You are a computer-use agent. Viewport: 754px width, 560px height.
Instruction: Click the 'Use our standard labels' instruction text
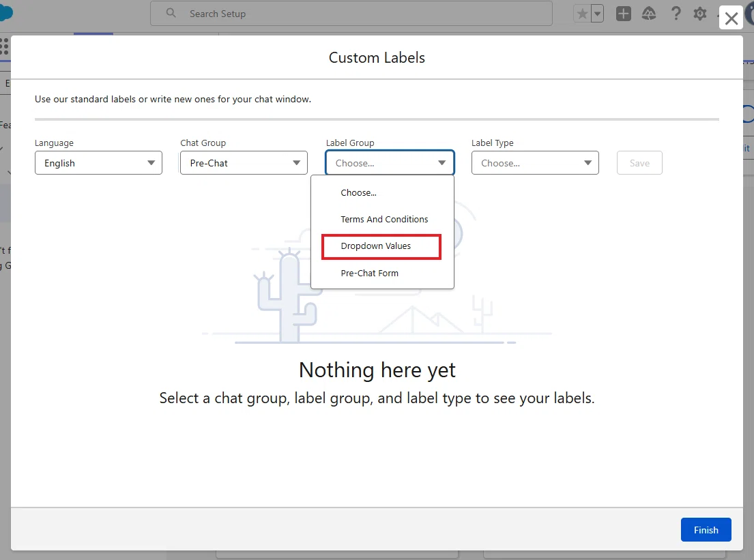pyautogui.click(x=173, y=99)
